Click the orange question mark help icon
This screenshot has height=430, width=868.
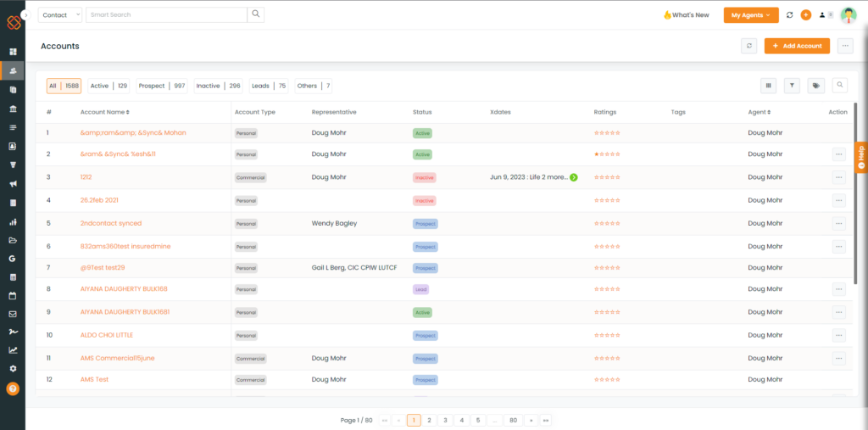13,388
